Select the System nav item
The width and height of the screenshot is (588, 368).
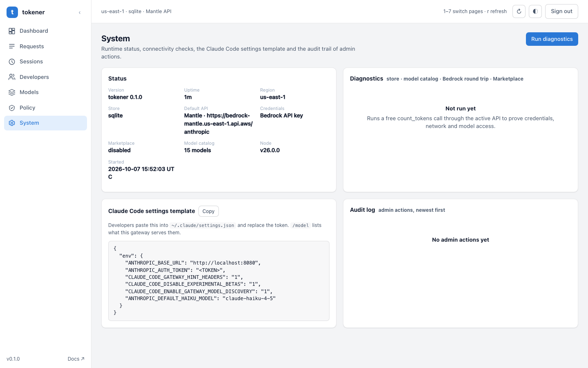pos(45,123)
